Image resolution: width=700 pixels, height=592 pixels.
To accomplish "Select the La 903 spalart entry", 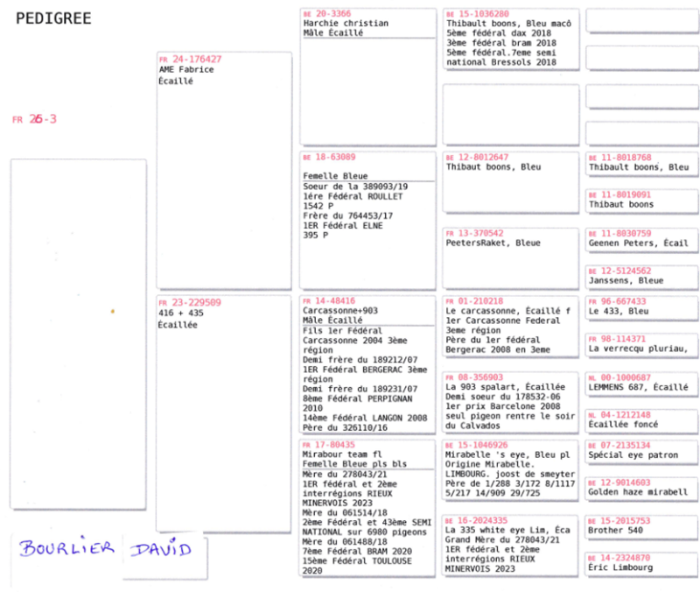I will tap(510, 401).
